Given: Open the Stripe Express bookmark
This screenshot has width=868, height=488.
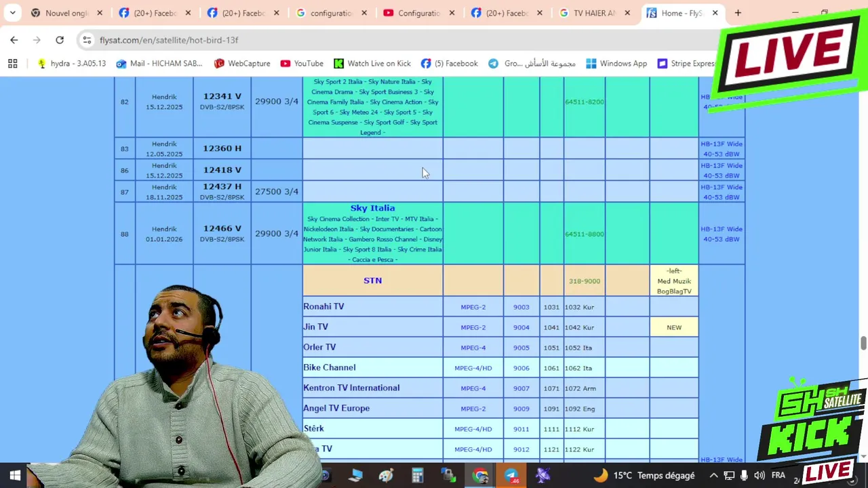Looking at the screenshot, I should click(x=686, y=63).
